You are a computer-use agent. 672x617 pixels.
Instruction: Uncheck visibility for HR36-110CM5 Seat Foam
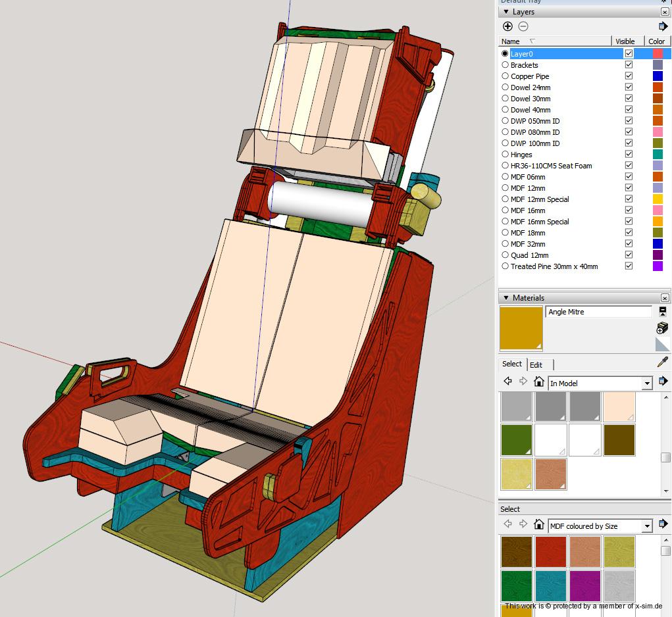[x=629, y=166]
